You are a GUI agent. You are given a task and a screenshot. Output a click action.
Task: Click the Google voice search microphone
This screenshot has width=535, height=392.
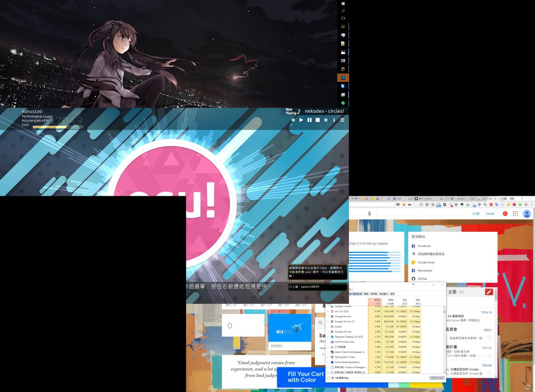tap(369, 214)
